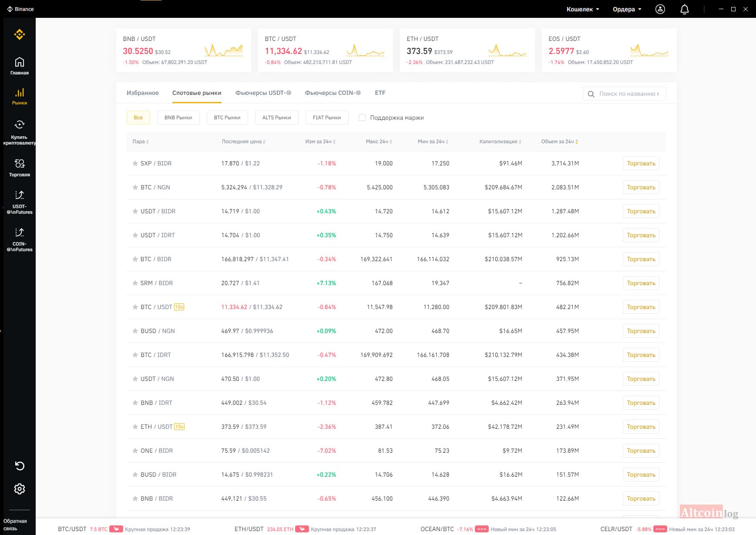Switch to Фьючерсы USDT tab
Image resolution: width=756 pixels, height=535 pixels.
pos(263,93)
